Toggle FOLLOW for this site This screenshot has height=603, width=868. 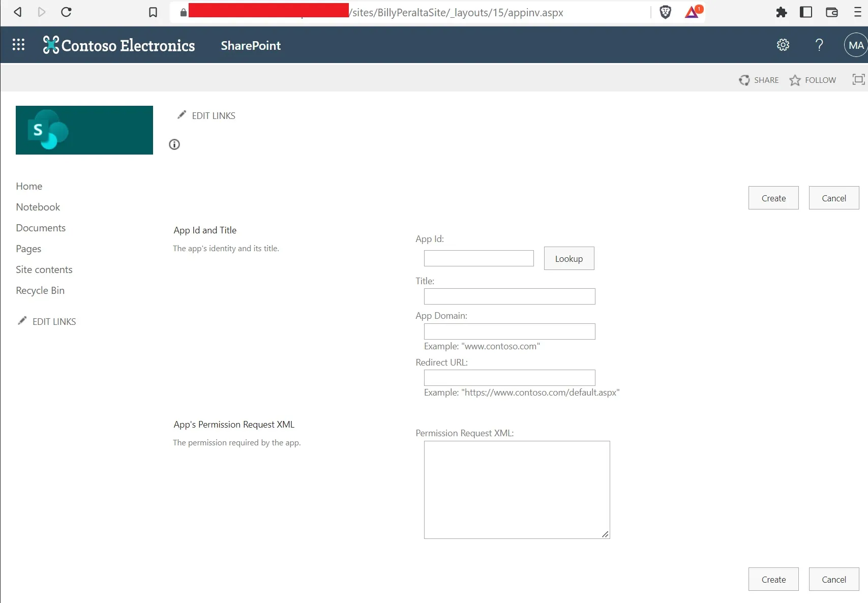813,80
